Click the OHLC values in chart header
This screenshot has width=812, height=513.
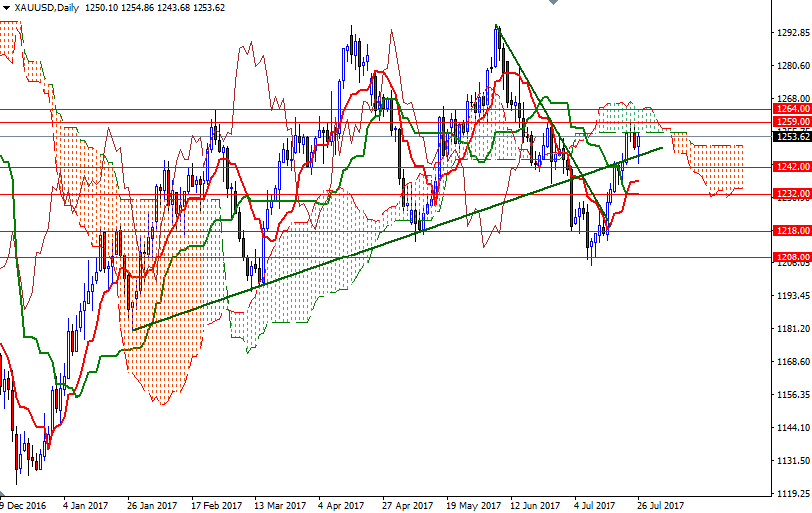pos(155,8)
